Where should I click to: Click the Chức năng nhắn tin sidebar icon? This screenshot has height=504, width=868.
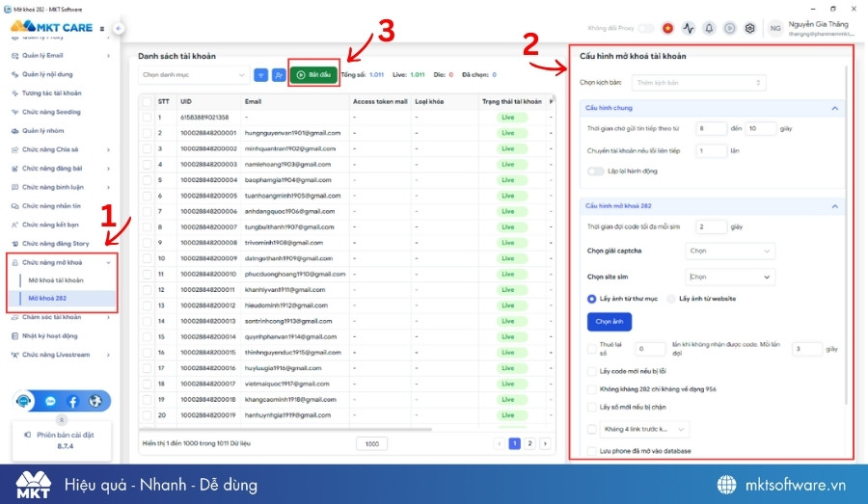pos(14,206)
